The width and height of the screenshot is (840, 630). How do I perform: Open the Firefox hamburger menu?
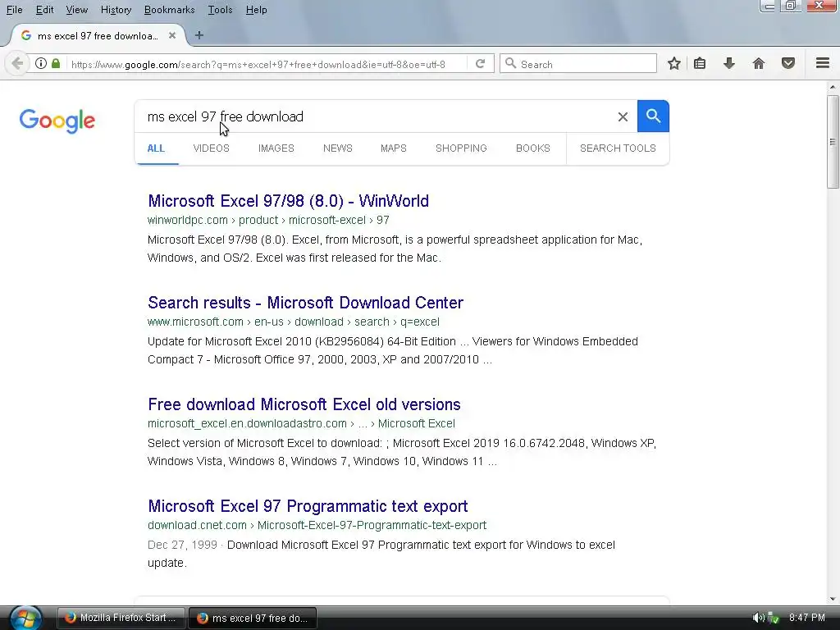(x=823, y=63)
